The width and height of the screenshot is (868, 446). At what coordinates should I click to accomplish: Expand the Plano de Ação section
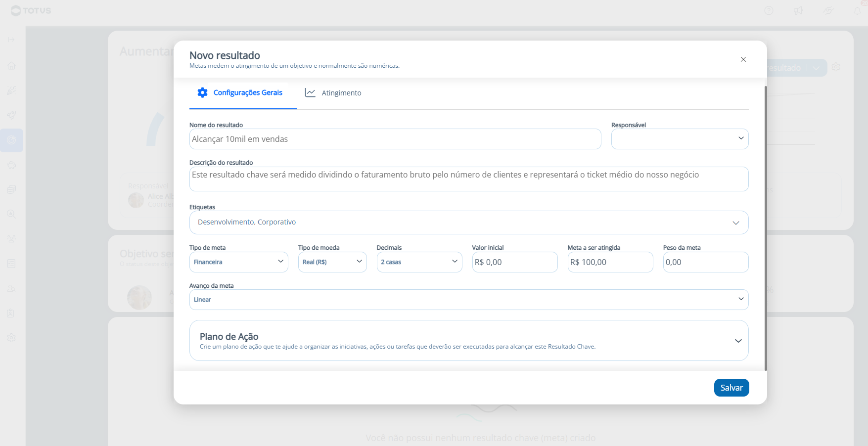click(x=738, y=341)
